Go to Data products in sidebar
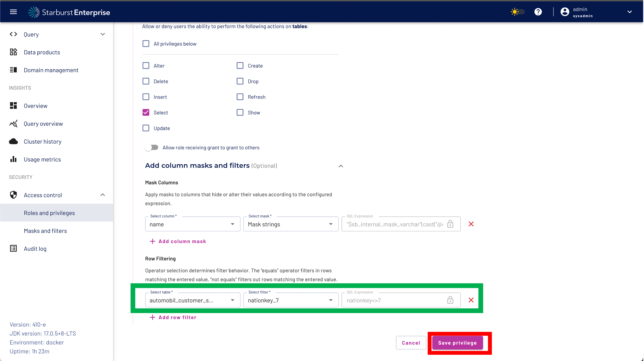Screen dimensions: 644x361 [42, 52]
